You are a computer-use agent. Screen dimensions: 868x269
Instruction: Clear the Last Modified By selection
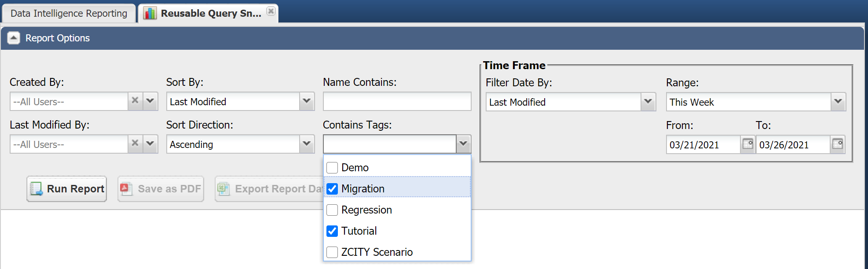point(135,144)
